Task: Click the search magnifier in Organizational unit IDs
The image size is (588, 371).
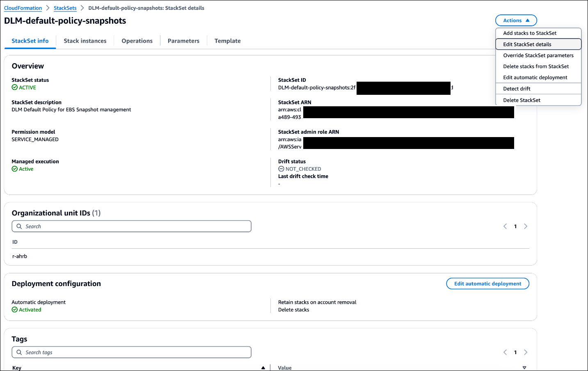Action: [x=19, y=226]
